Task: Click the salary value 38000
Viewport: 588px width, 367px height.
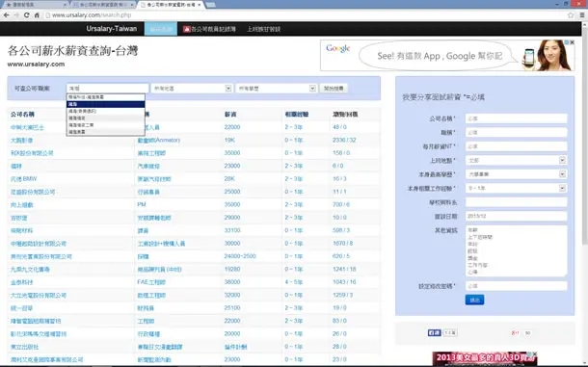Action: pyautogui.click(x=232, y=282)
